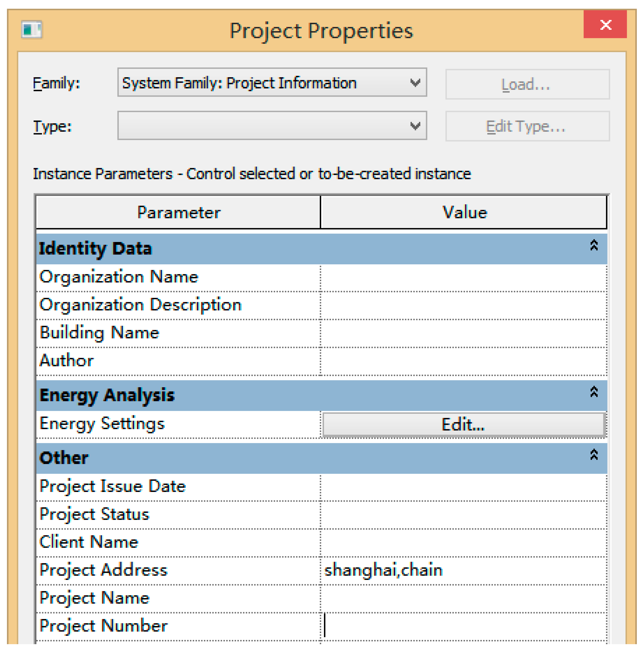644x652 pixels.
Task: Click the Edit Type button
Action: (x=527, y=126)
